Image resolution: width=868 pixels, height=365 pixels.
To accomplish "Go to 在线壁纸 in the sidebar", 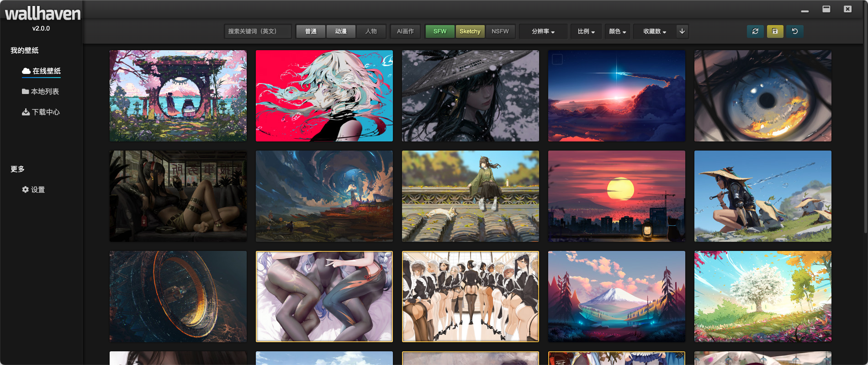I will (41, 71).
